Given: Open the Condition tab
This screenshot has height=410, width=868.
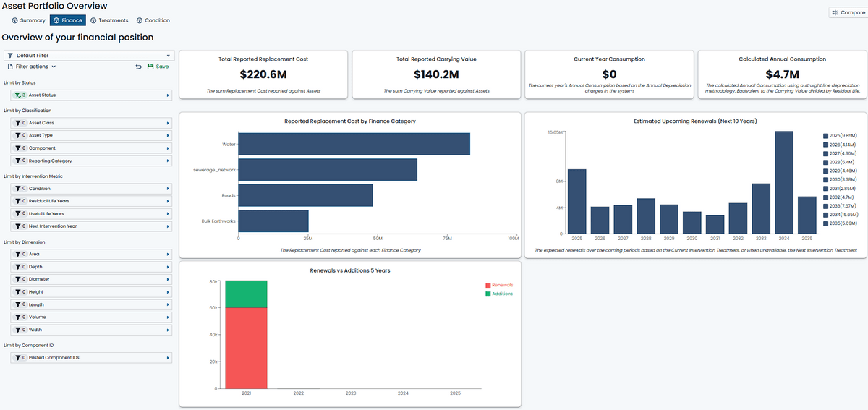Looking at the screenshot, I should tap(153, 20).
